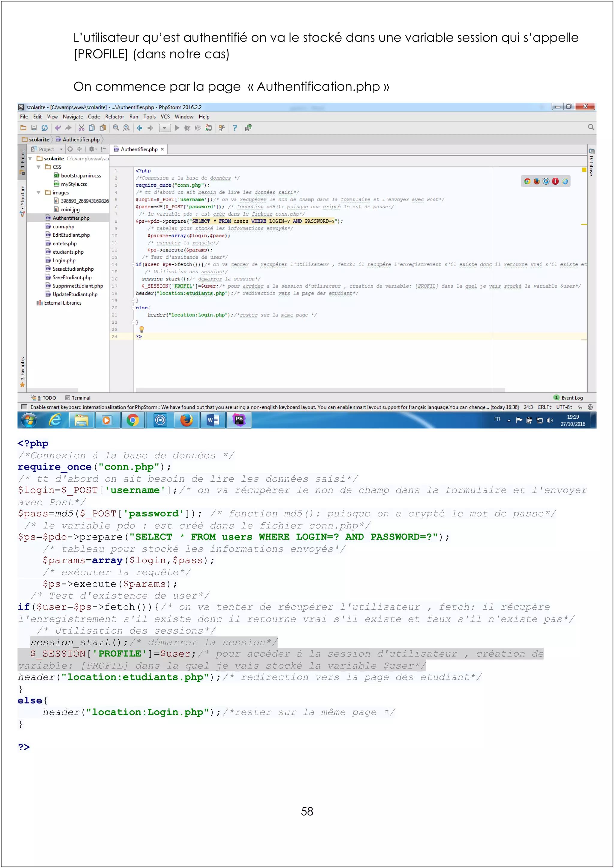Click the Debug bug icon

coord(187,128)
